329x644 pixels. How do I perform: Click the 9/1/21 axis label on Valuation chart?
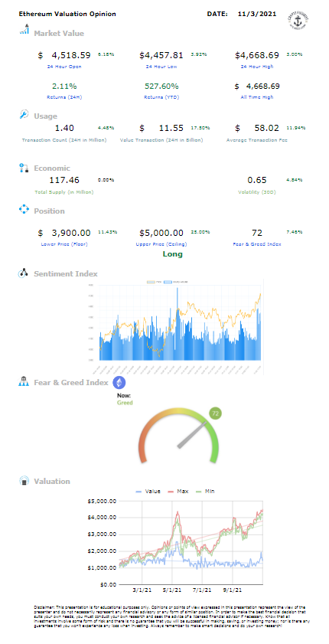(x=233, y=590)
